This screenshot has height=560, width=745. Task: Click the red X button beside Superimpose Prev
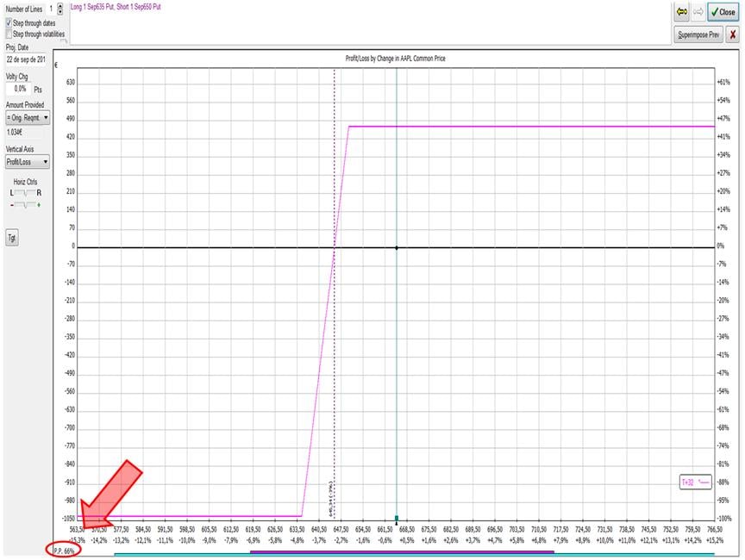(733, 34)
